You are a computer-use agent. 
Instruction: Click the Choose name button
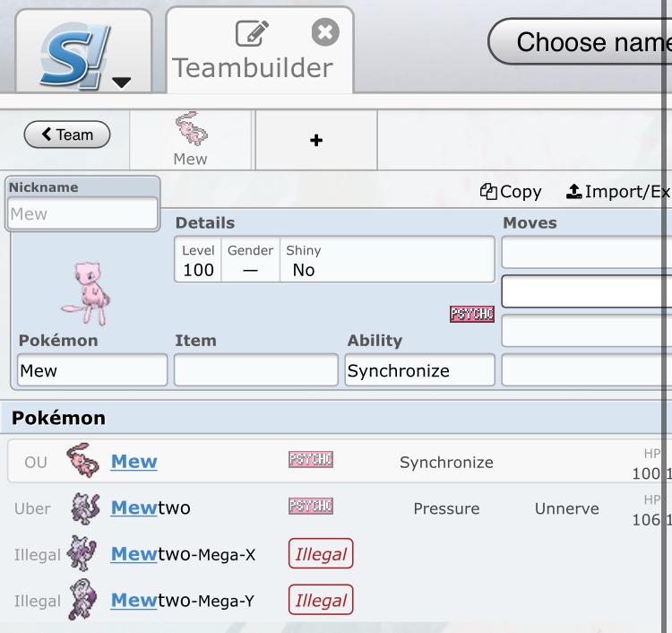point(581,41)
